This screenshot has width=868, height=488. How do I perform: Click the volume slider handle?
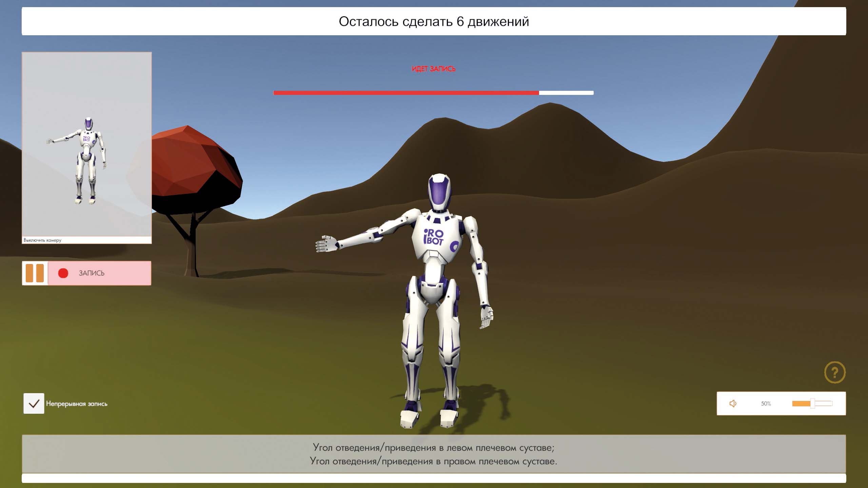(812, 403)
